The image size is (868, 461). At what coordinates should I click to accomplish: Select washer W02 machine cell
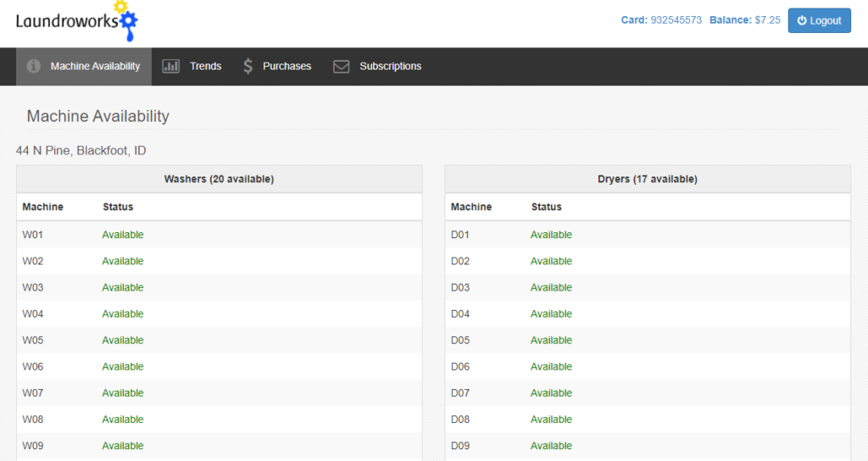(x=33, y=261)
